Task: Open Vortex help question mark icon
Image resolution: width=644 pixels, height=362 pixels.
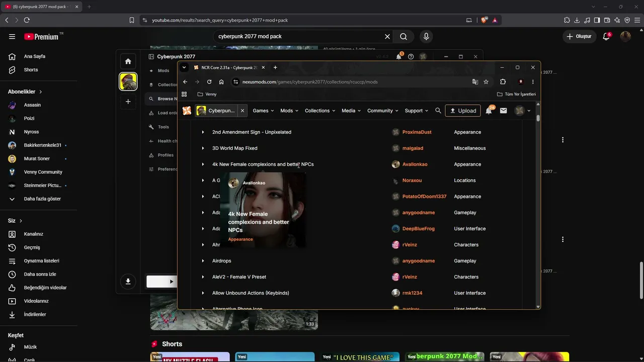Action: point(411,57)
